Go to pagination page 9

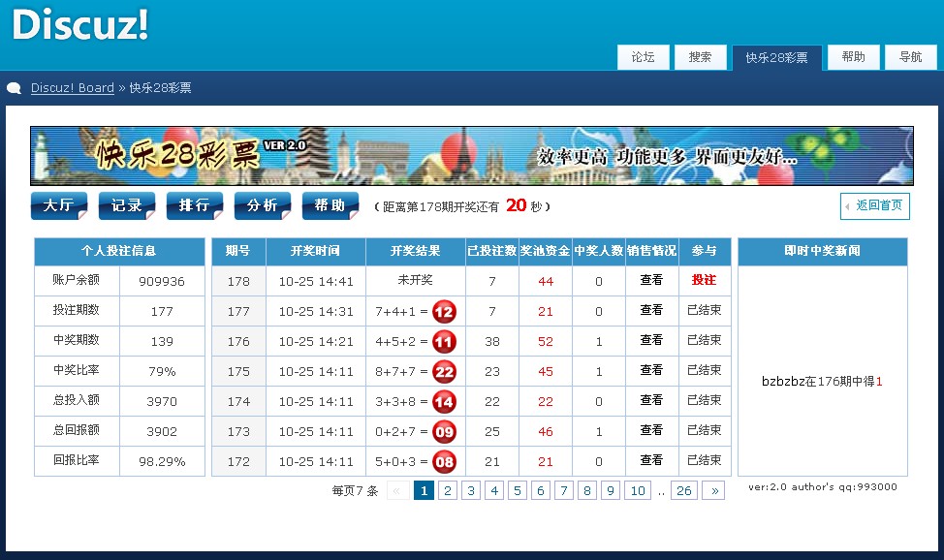[611, 491]
